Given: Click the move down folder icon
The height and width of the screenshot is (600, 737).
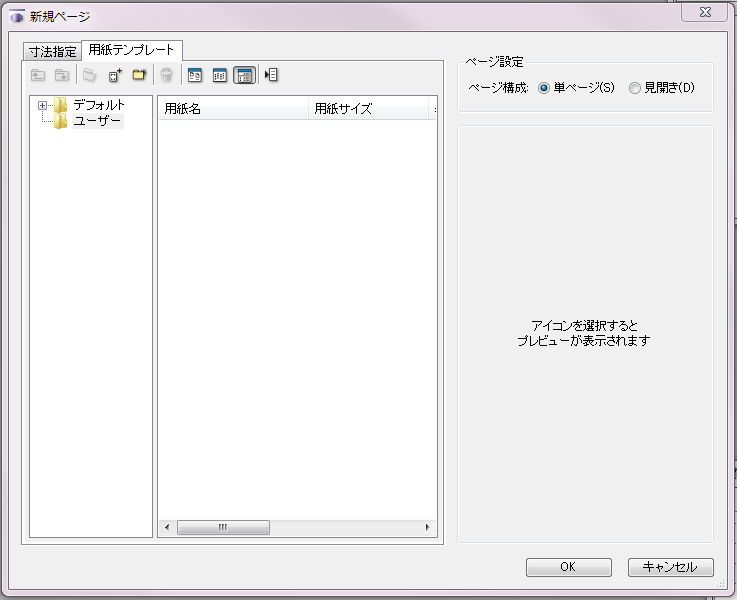Looking at the screenshot, I should [x=62, y=75].
